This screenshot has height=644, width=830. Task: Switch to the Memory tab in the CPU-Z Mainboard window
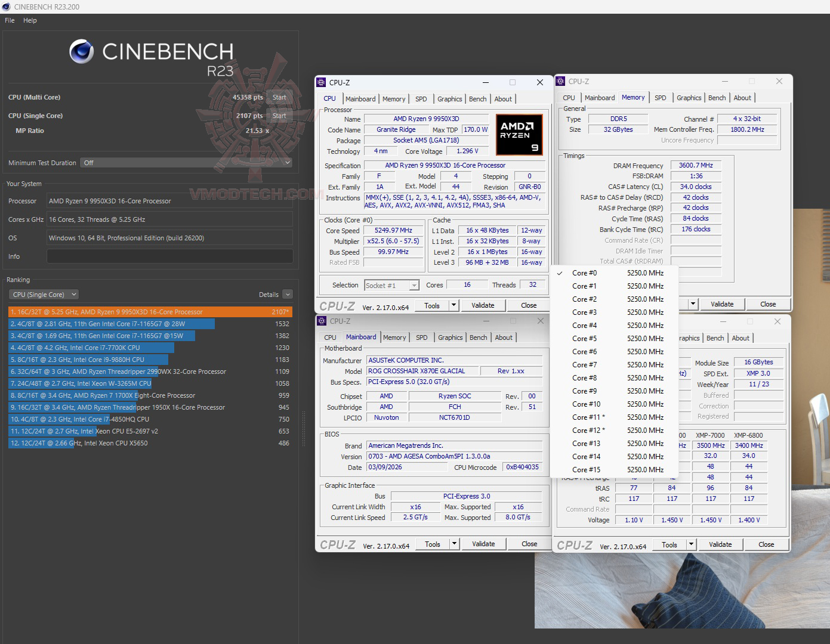coord(394,338)
